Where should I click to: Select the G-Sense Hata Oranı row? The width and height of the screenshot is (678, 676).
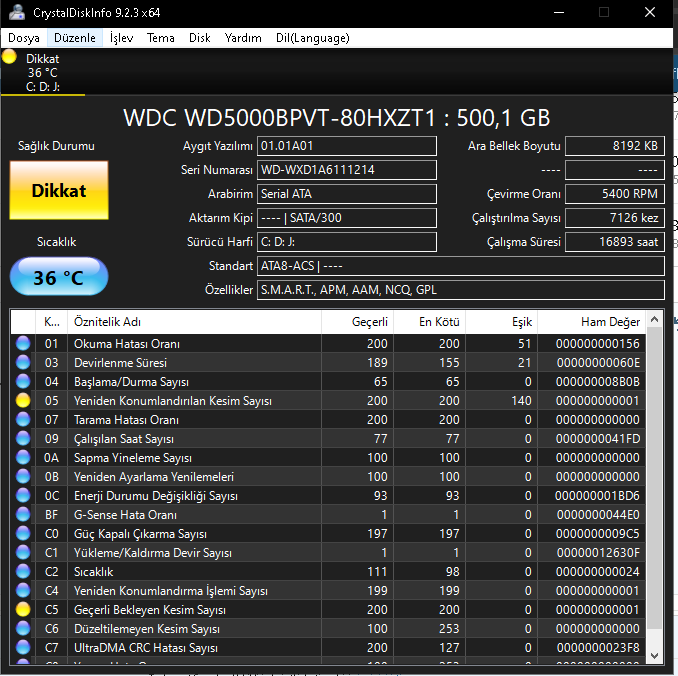(x=328, y=515)
